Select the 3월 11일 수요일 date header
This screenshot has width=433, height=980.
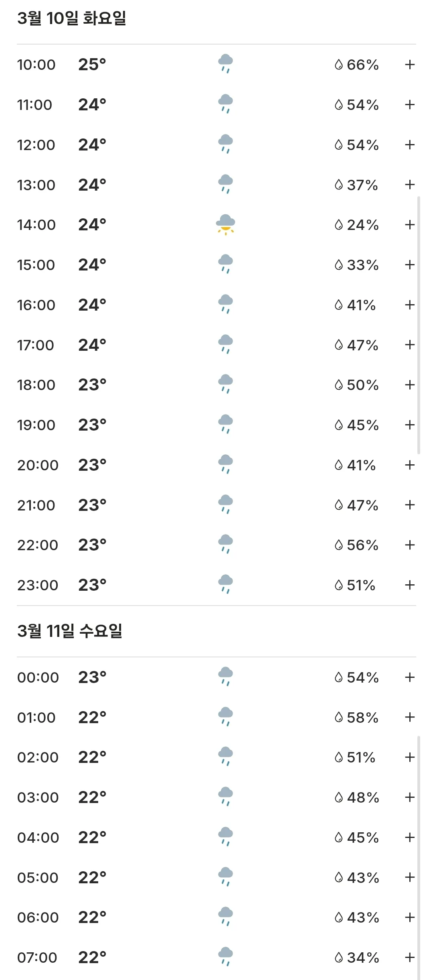[70, 631]
